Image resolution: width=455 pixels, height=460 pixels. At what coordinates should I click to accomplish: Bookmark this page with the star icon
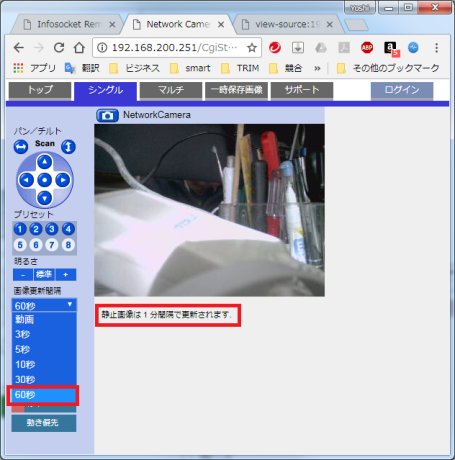pyautogui.click(x=252, y=48)
